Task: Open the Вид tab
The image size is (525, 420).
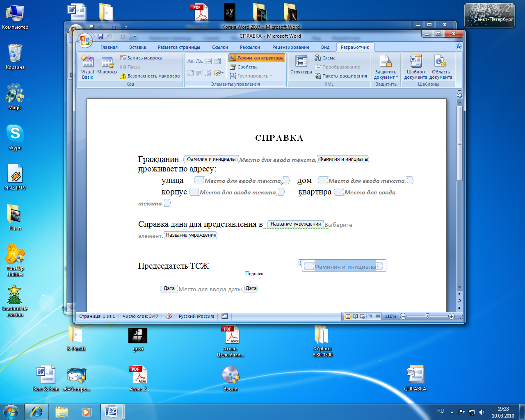Action: (x=325, y=47)
